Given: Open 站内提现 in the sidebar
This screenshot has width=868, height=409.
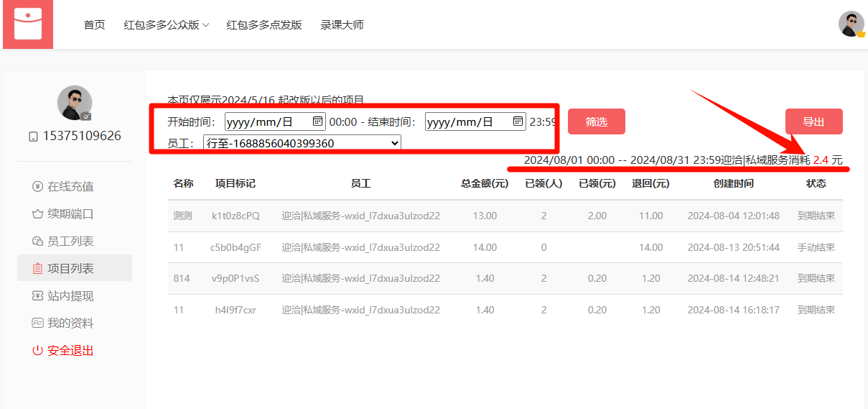Looking at the screenshot, I should coord(70,296).
